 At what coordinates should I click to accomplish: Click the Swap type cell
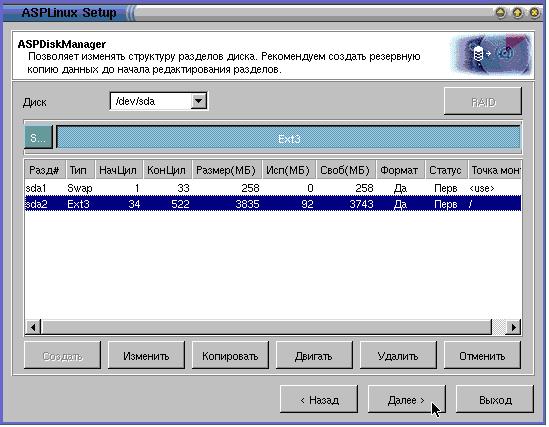click(x=80, y=188)
